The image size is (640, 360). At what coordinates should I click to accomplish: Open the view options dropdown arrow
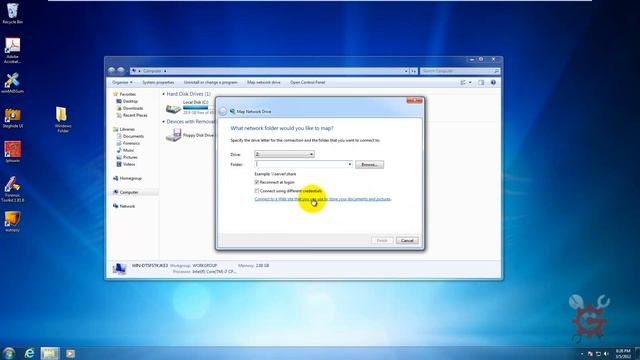tap(470, 82)
